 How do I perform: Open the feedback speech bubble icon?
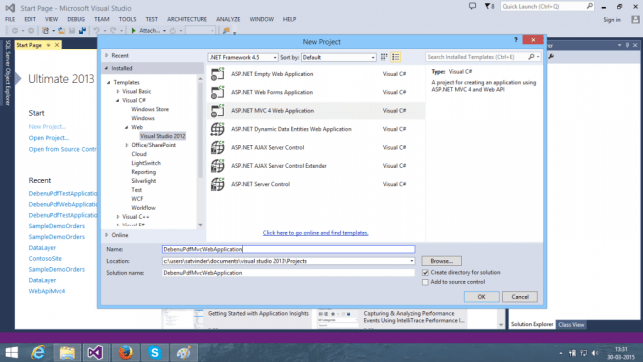pyautogui.click(x=472, y=6)
